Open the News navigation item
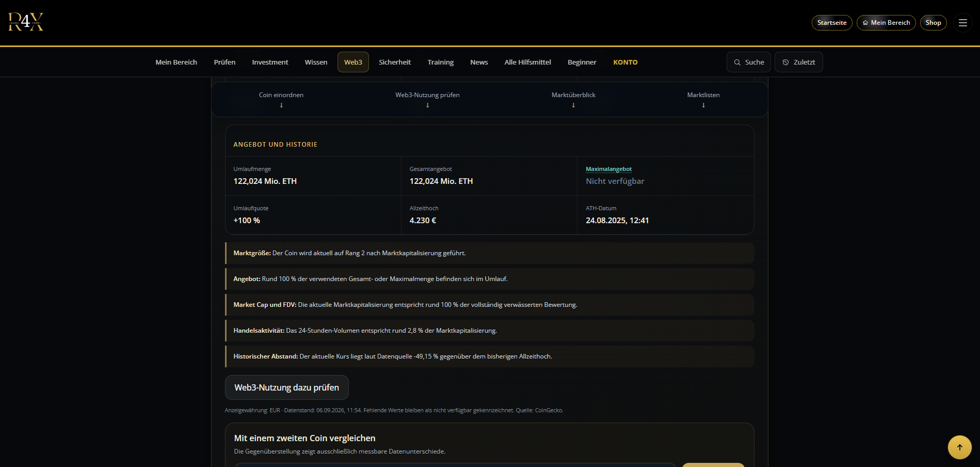Screen dimensions: 980x467 (479, 62)
